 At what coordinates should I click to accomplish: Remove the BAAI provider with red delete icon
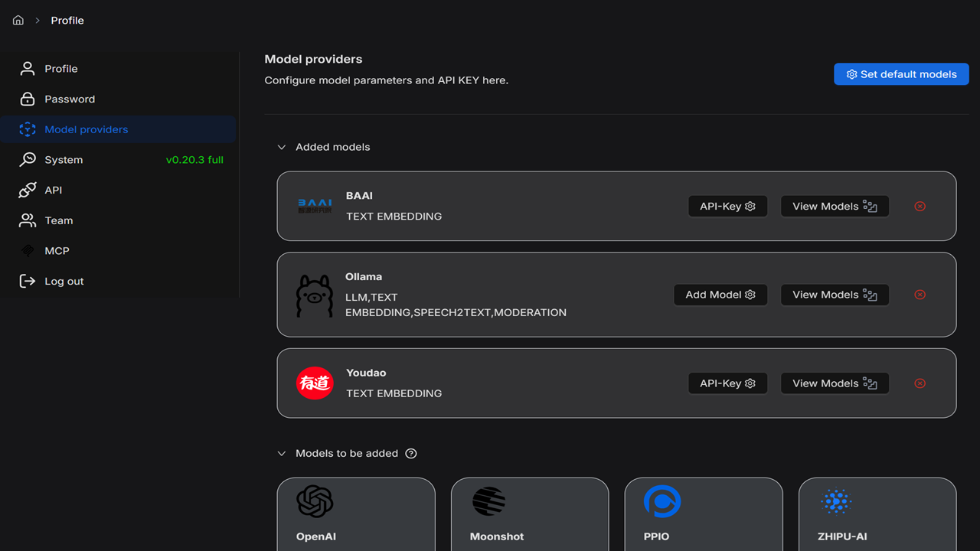click(x=920, y=207)
